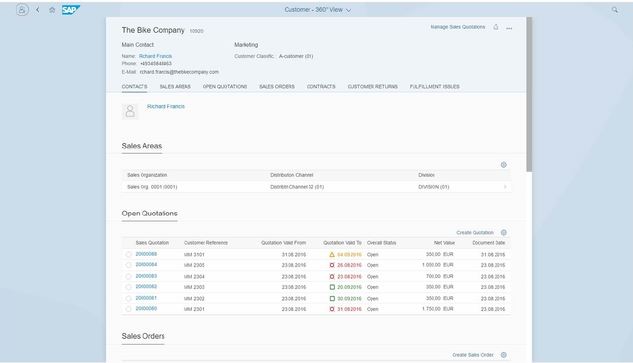
Task: Switch to the Sales Areas tab
Action: [175, 86]
